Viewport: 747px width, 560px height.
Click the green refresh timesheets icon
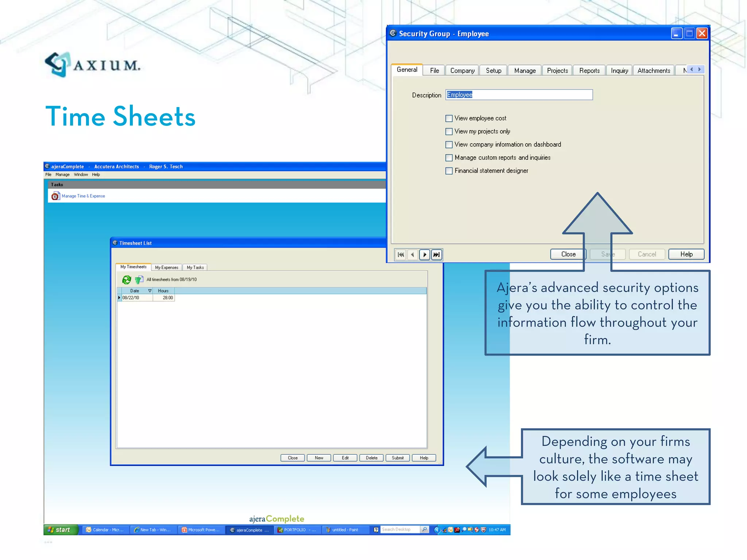pyautogui.click(x=127, y=280)
